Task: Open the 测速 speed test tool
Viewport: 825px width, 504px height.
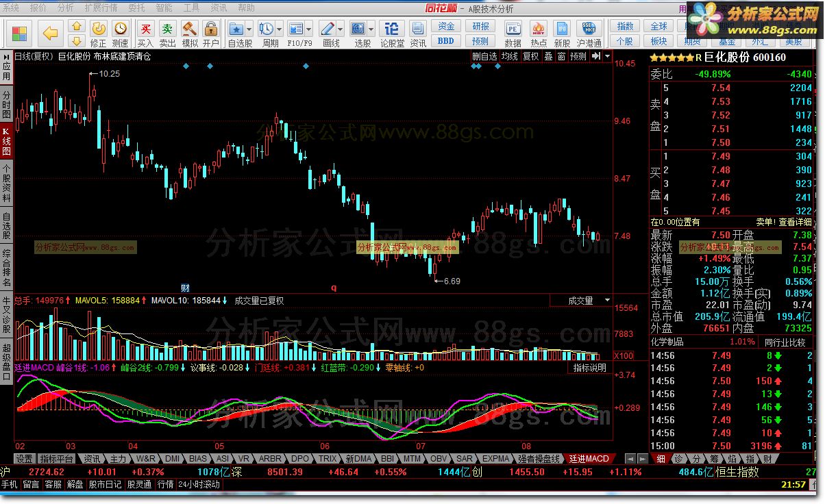Action: click(121, 33)
